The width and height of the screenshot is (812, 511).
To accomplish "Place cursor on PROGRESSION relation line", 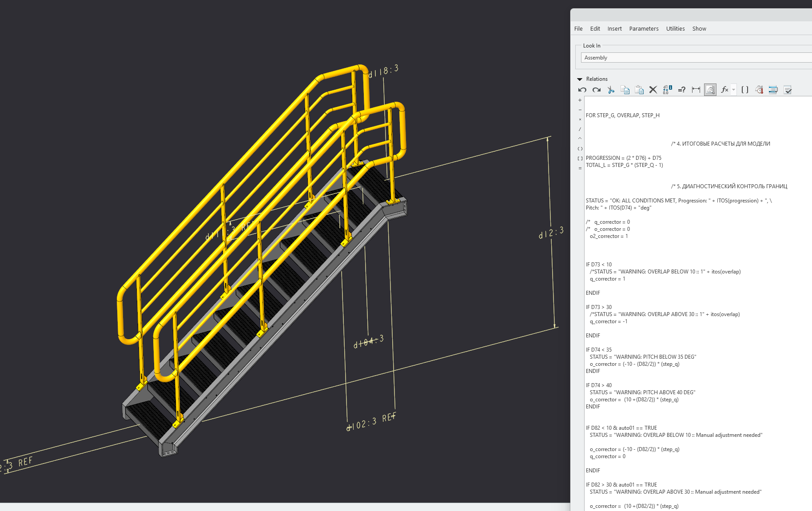I will coord(623,158).
